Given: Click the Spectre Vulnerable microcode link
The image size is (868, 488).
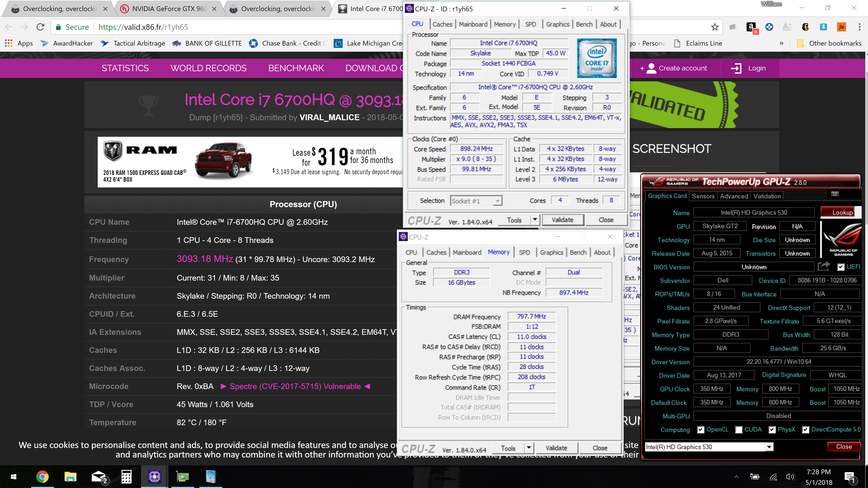Looking at the screenshot, I should click(295, 386).
